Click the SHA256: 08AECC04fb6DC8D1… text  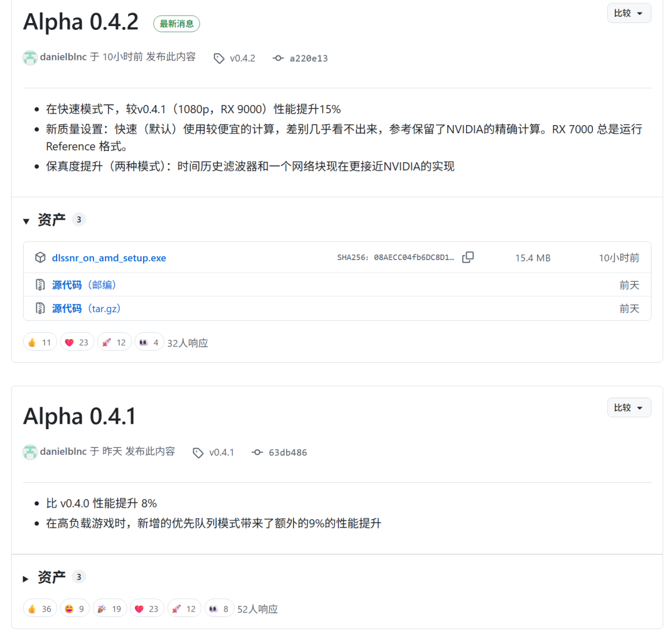pos(396,258)
